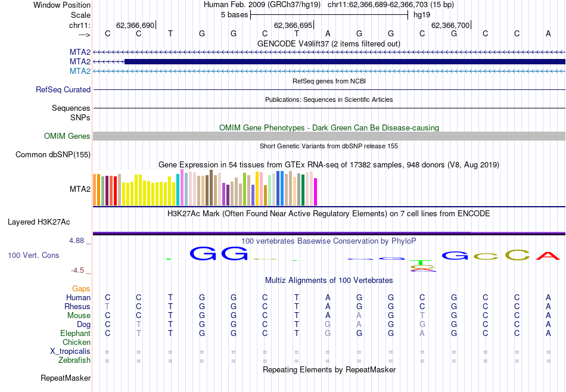566x392 pixels.
Task: Click the SNPs track label
Action: [x=80, y=118]
